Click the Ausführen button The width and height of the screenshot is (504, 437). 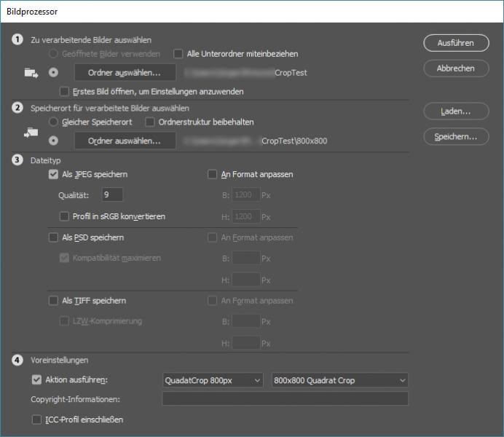tap(456, 43)
